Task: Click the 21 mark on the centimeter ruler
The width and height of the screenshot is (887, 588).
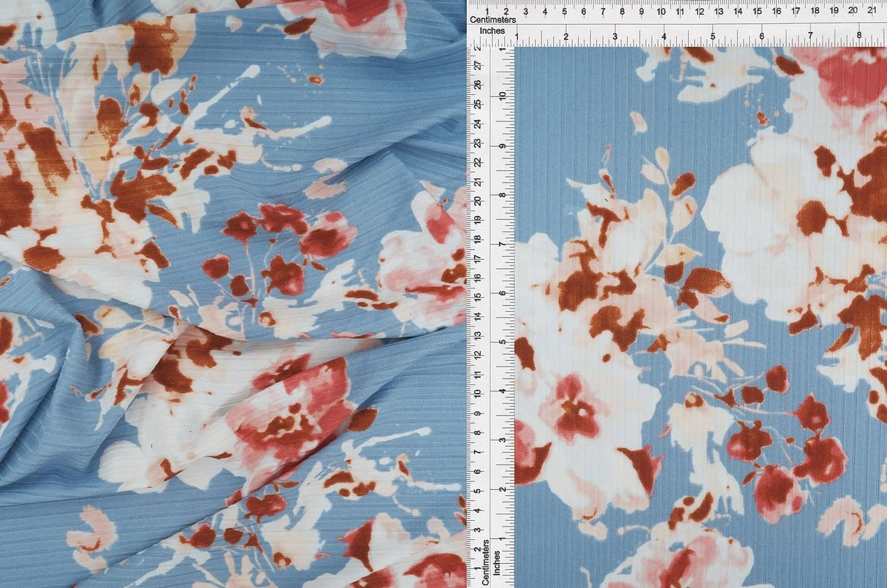Action: [x=872, y=12]
